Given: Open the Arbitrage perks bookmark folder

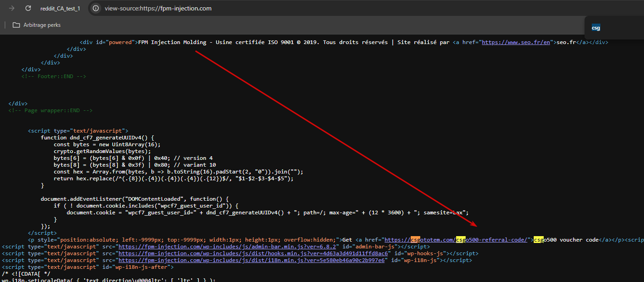Looking at the screenshot, I should click(36, 25).
